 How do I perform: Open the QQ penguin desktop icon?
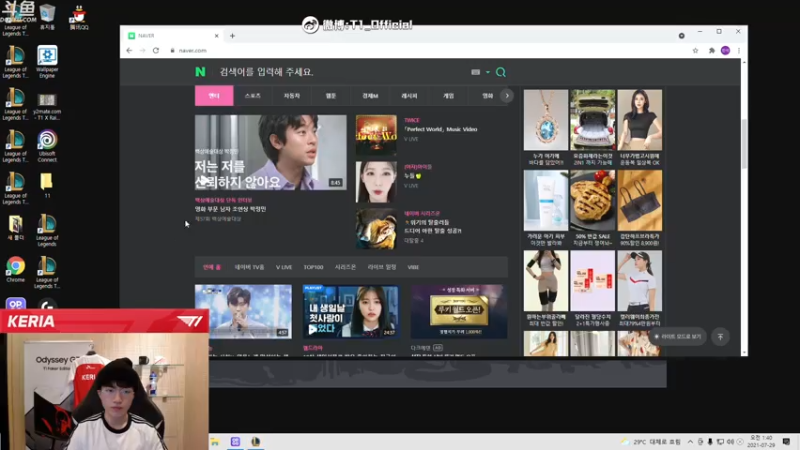tap(79, 17)
